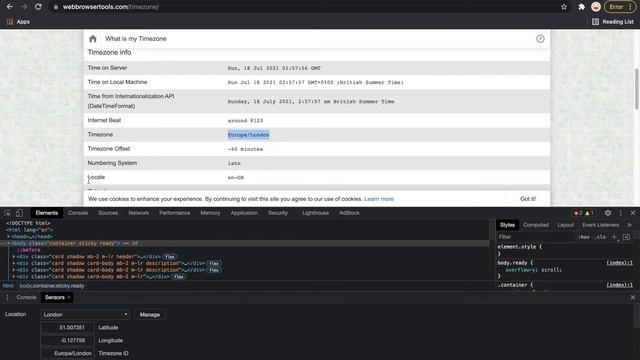Expand the div with class header

(14, 257)
